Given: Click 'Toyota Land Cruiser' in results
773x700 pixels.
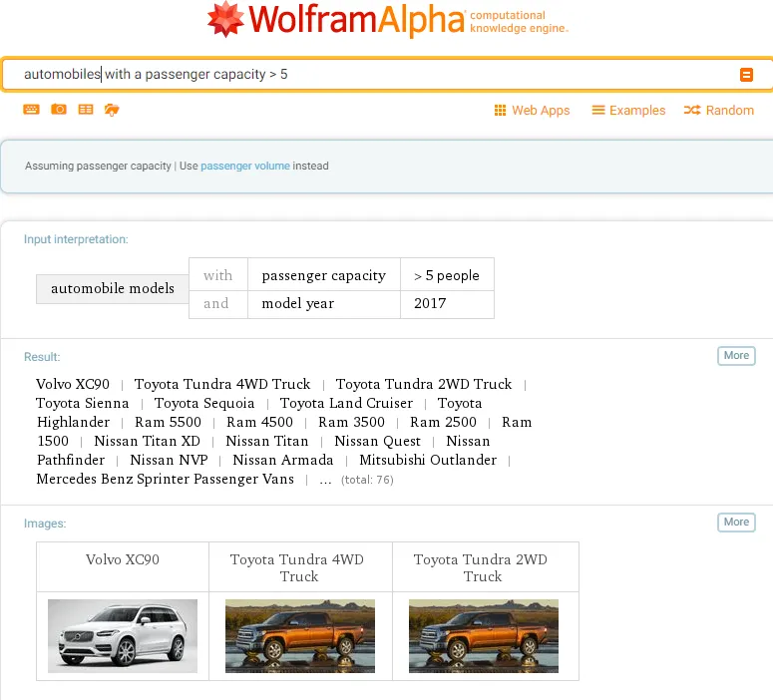Looking at the screenshot, I should tap(346, 403).
